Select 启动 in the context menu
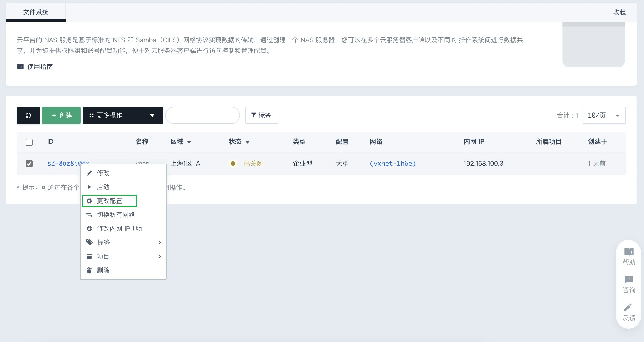 point(123,187)
